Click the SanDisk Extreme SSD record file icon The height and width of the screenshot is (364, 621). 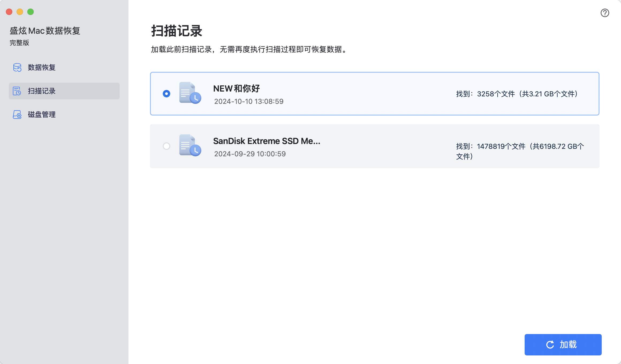coord(190,145)
